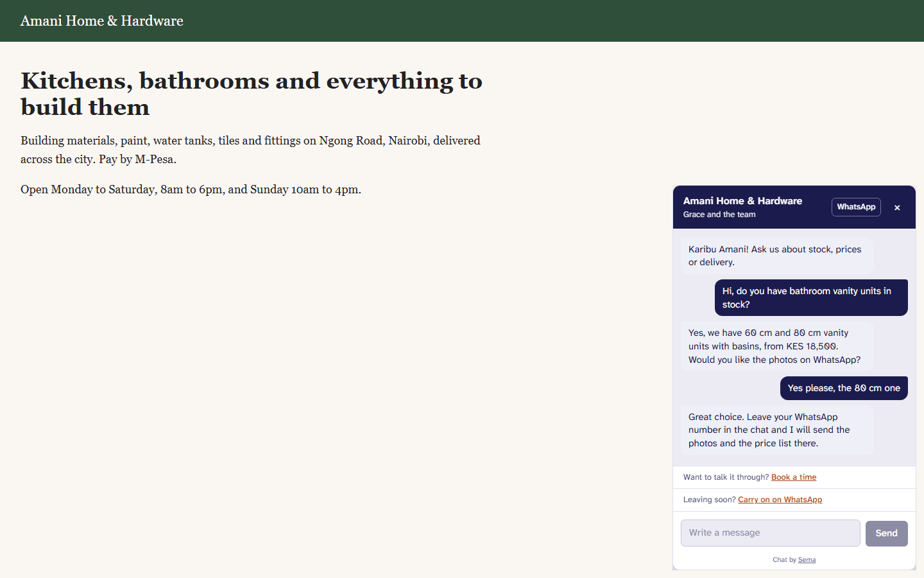Viewport: 924px width, 578px height.
Task: Click the "Kitchens, bathrooms and everything" main heading
Action: click(x=252, y=94)
